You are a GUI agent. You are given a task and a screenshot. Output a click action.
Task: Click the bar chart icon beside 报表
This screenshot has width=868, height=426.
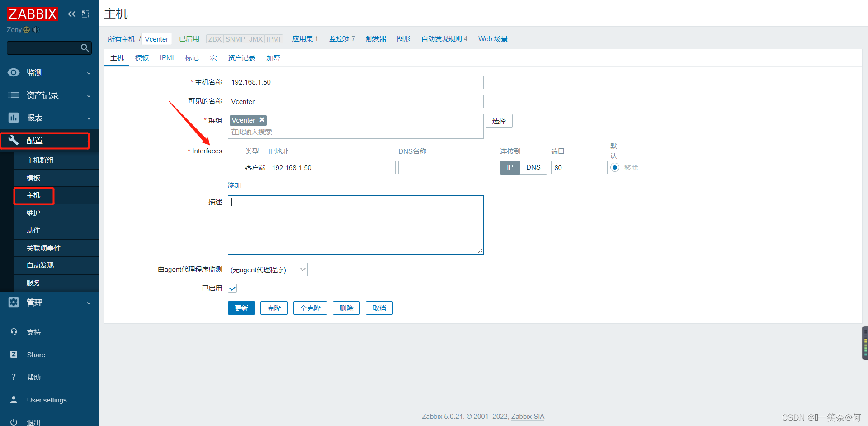point(14,118)
